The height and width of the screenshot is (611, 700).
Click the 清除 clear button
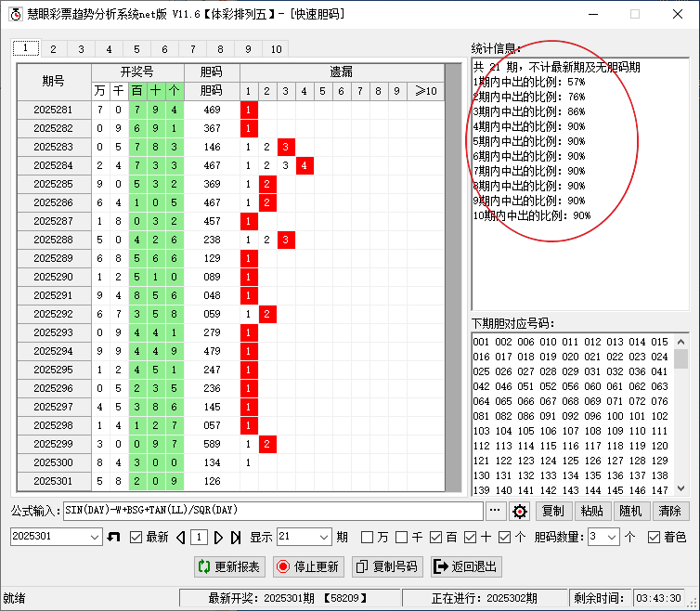point(669,512)
